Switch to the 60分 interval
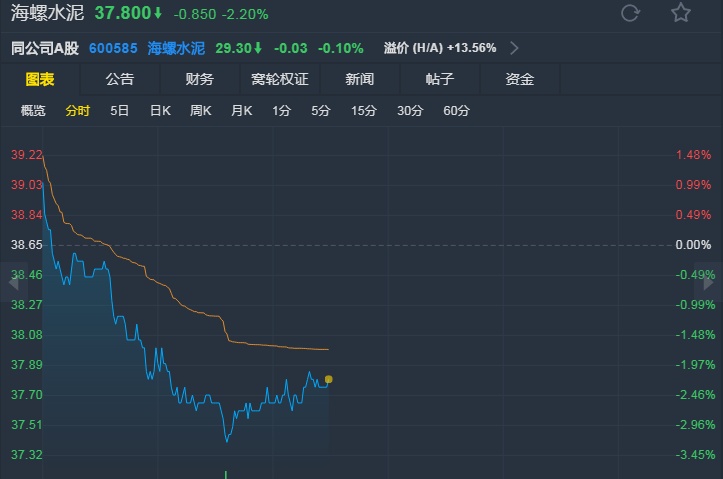The width and height of the screenshot is (723, 479). coord(456,111)
